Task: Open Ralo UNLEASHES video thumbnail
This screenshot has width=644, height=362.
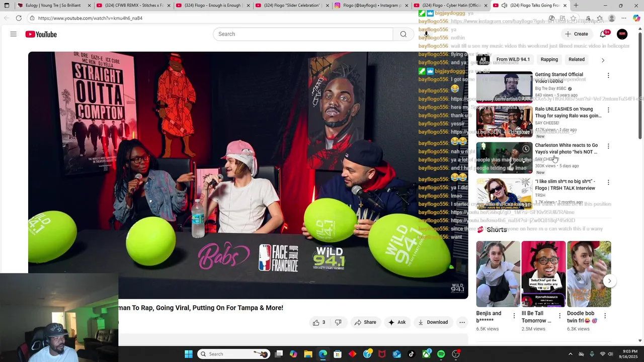Action: pyautogui.click(x=504, y=122)
